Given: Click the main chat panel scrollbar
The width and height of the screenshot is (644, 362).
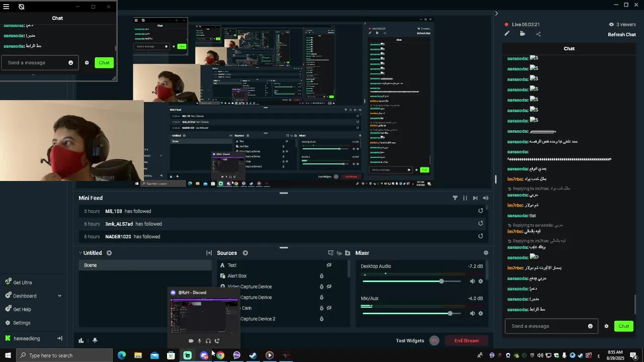Looking at the screenshot, I should pos(635,304).
